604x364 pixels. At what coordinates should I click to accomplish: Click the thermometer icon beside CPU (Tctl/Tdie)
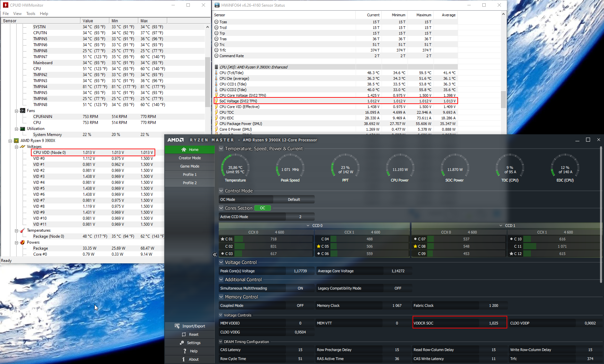[x=216, y=73]
